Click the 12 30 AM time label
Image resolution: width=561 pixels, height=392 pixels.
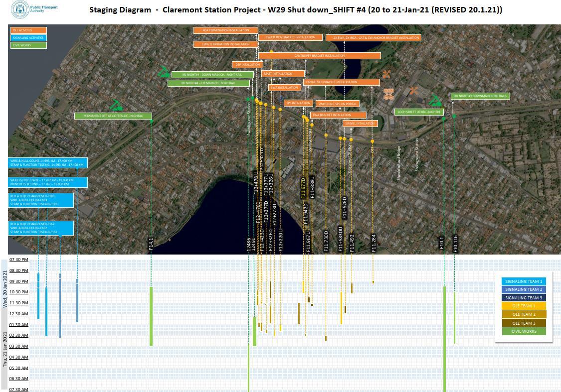tap(19, 314)
